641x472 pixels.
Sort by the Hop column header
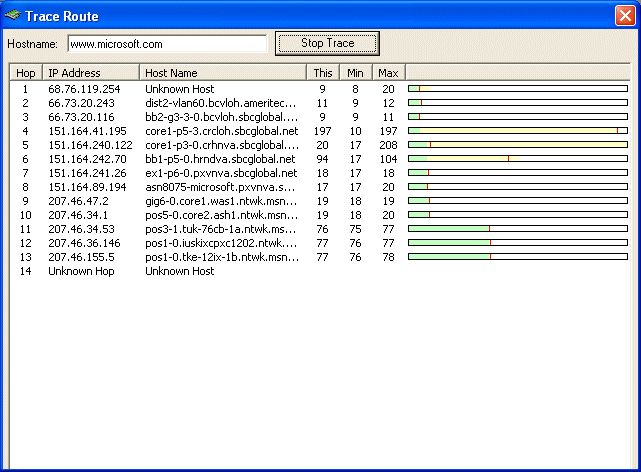click(x=26, y=73)
